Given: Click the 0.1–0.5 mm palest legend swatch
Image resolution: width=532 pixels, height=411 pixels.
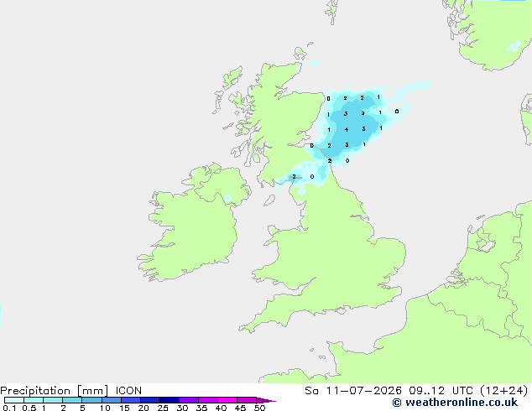Looking at the screenshot, I should [14, 400].
